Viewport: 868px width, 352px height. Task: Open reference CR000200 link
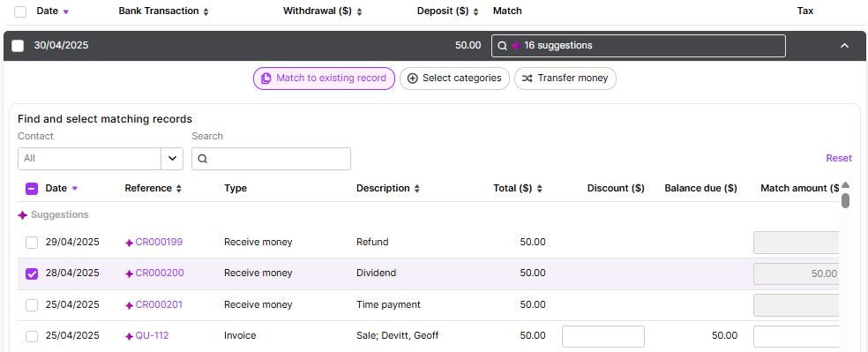pos(160,273)
